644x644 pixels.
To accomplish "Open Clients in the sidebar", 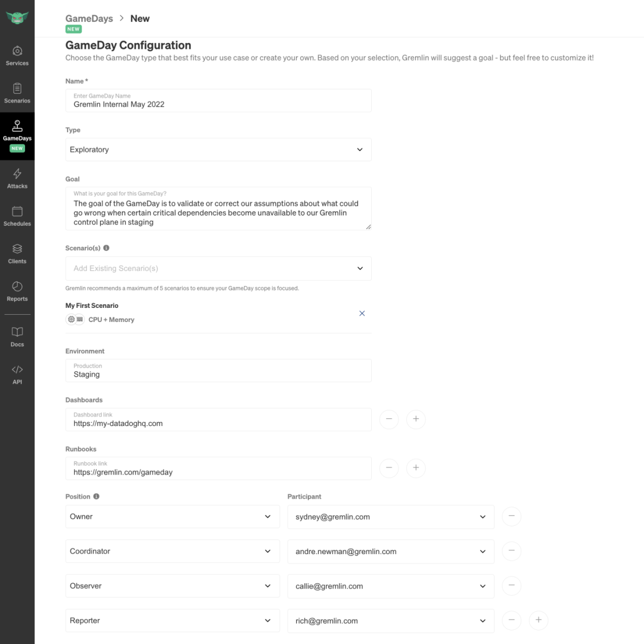I will coord(17,254).
